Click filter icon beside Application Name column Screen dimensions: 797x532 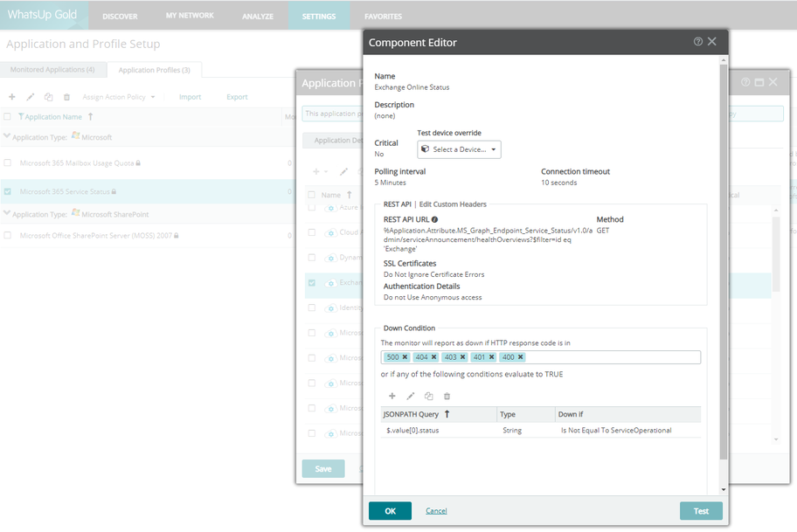(x=21, y=117)
